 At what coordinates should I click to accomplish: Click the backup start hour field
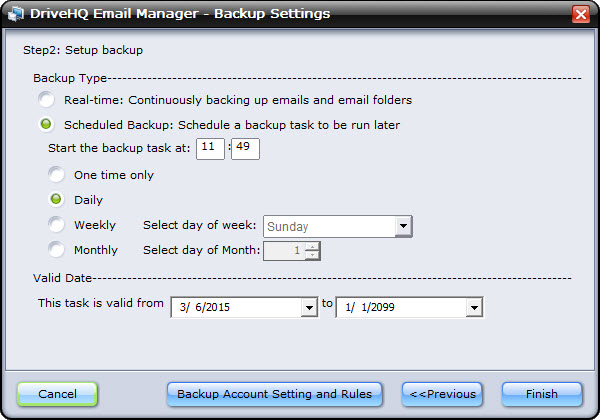click(x=210, y=149)
